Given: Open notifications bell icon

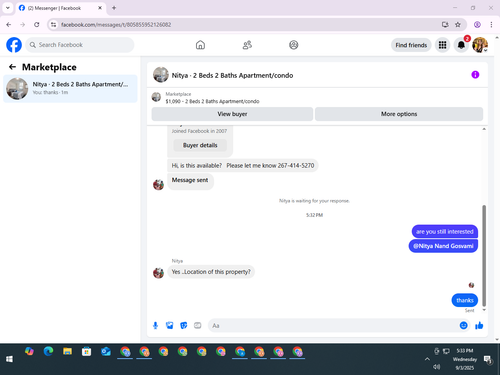Looking at the screenshot, I should coord(461,45).
